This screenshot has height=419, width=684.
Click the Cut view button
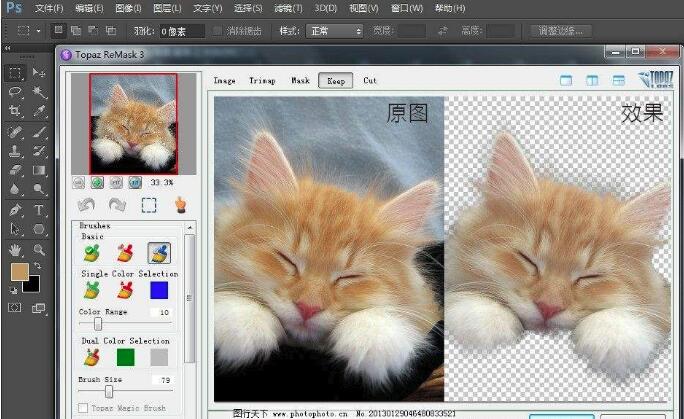pos(370,80)
